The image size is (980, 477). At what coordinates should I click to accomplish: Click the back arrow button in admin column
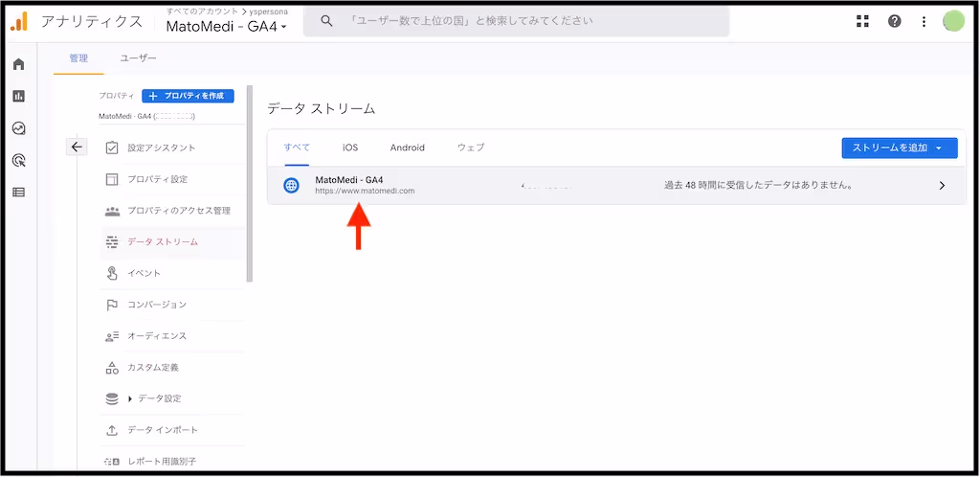tap(77, 147)
